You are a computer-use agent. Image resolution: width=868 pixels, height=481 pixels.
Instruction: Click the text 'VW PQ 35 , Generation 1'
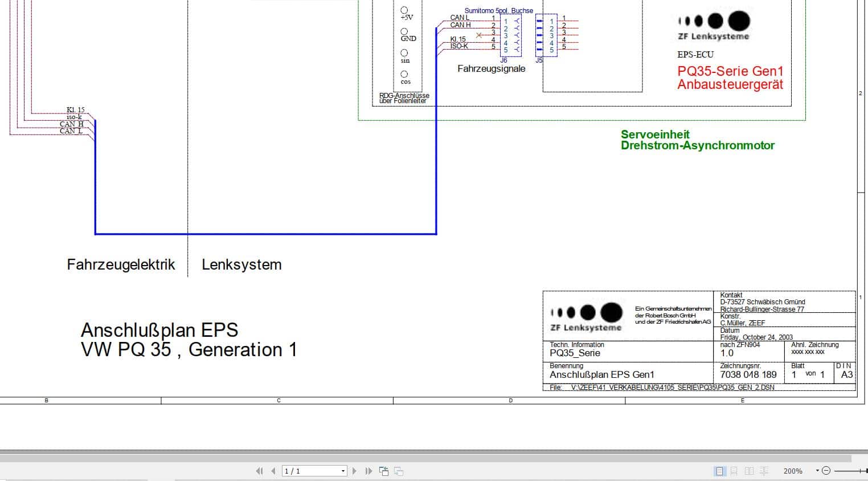point(189,349)
